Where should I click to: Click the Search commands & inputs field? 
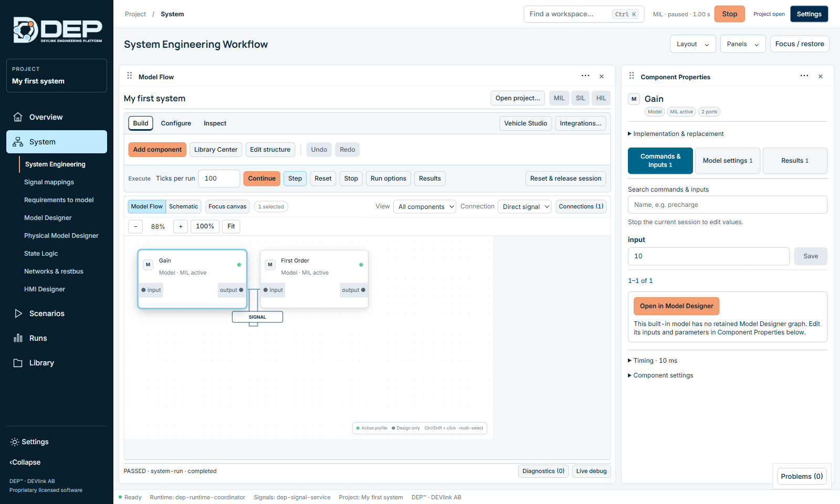pos(728,205)
